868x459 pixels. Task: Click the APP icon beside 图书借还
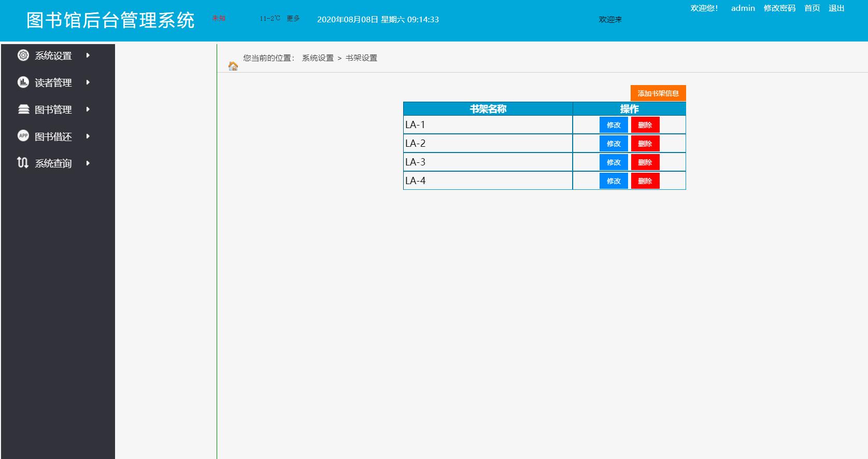[x=23, y=136]
